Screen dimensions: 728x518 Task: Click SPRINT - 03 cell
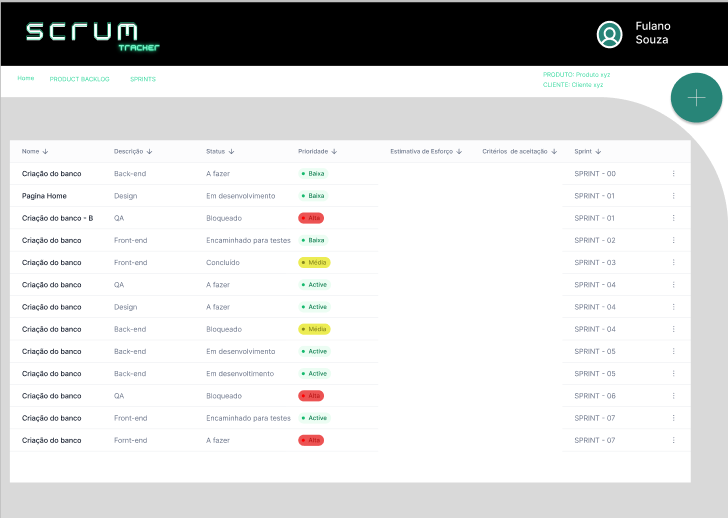(595, 263)
